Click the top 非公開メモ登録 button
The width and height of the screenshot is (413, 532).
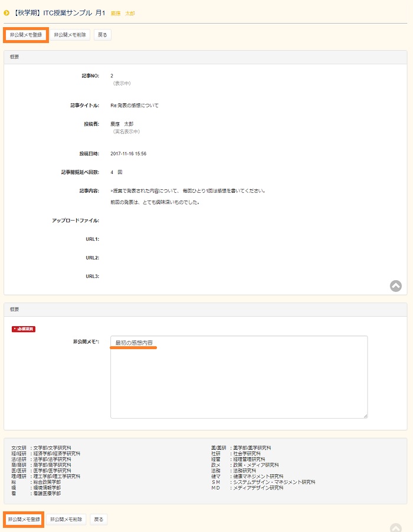click(x=26, y=35)
